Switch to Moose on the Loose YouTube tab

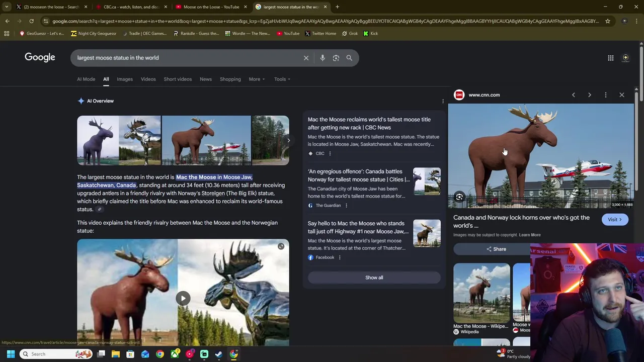(x=210, y=7)
